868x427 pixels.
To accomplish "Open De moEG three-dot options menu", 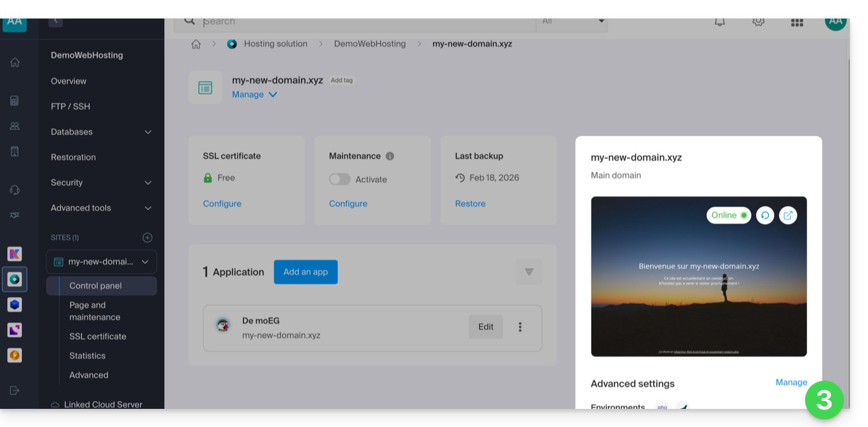I will (520, 327).
